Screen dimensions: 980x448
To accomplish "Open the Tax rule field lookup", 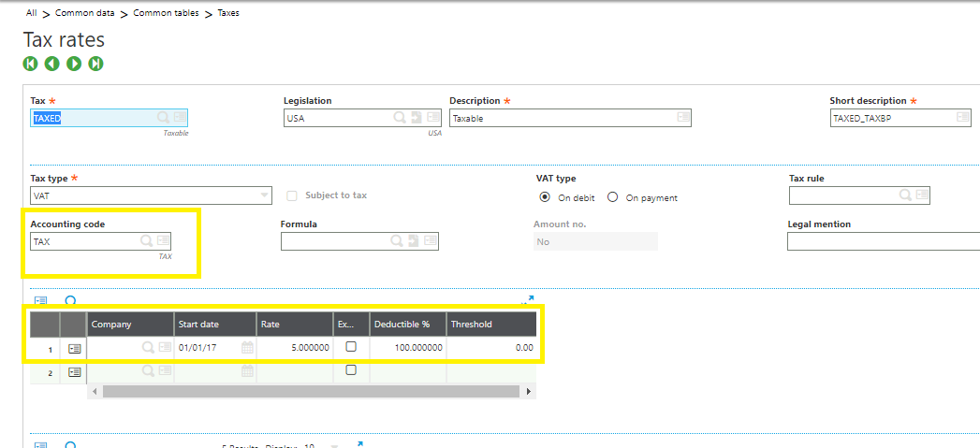I will click(905, 195).
